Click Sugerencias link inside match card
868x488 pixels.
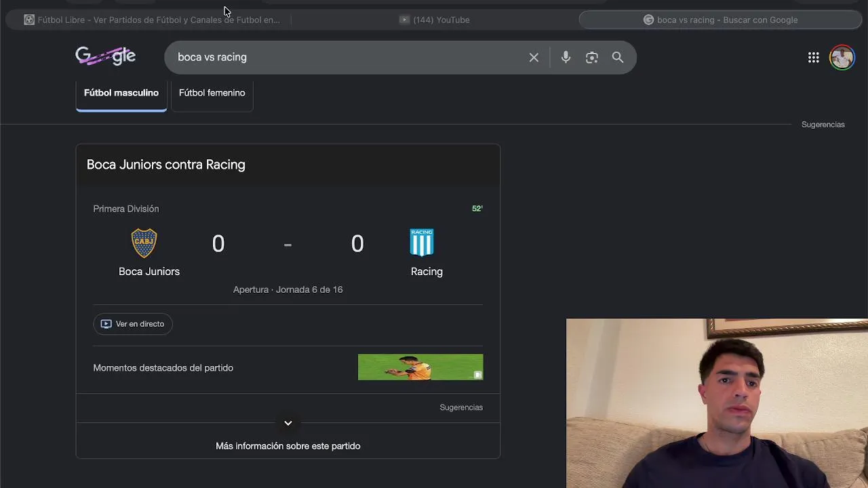click(x=461, y=407)
